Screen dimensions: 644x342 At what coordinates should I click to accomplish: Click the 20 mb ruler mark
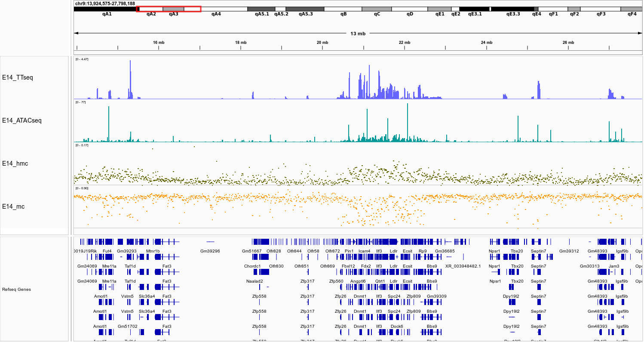pyautogui.click(x=322, y=43)
